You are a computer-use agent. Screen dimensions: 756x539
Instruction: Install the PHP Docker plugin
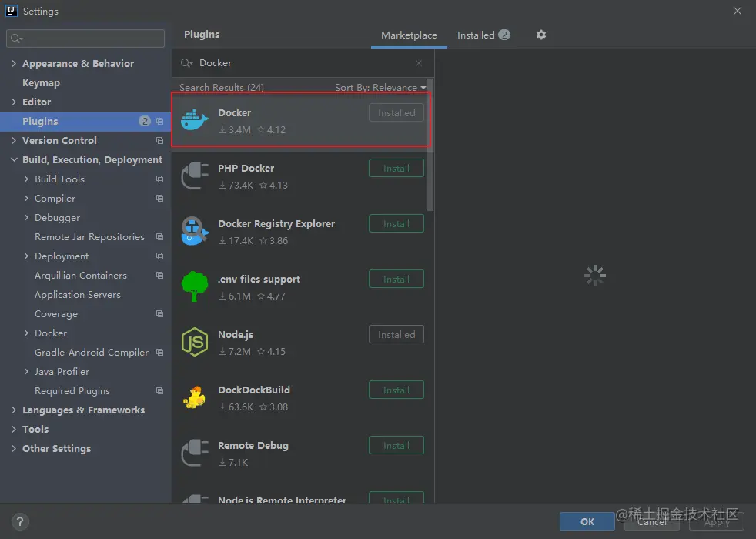396,169
